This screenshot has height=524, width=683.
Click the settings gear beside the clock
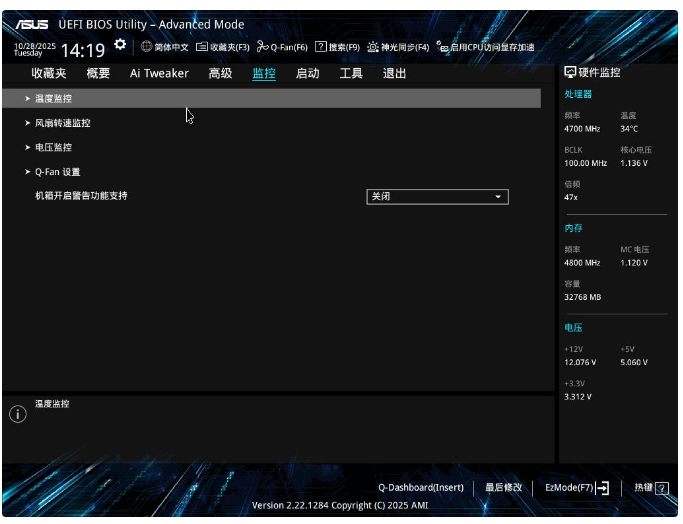[x=120, y=45]
